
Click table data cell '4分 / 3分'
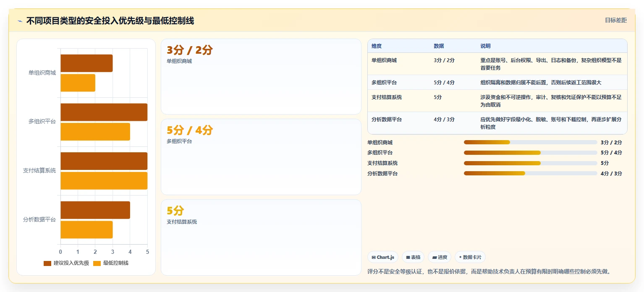(444, 120)
